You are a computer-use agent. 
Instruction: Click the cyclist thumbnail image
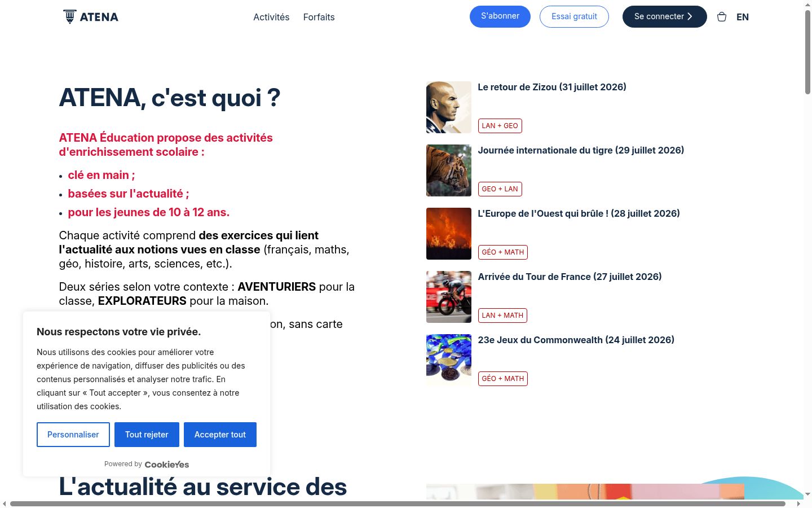pyautogui.click(x=449, y=297)
